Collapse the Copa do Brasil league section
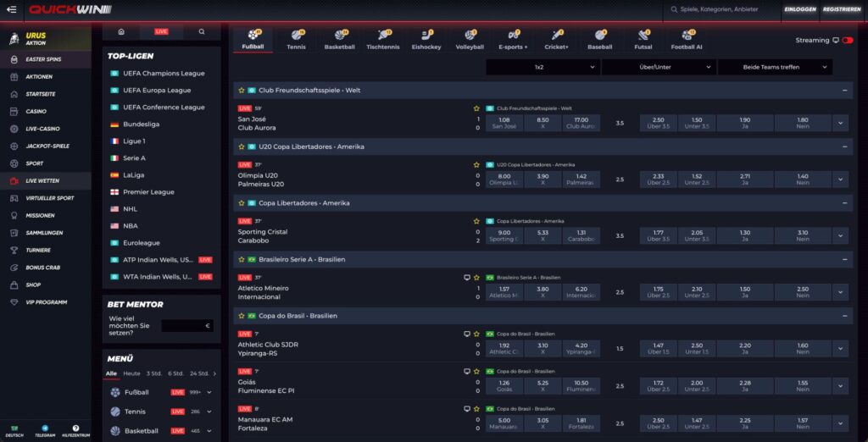This screenshot has height=442, width=868. click(x=845, y=316)
